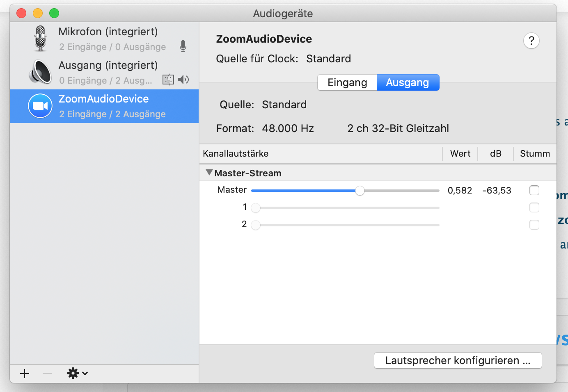Toggle the mute checkbox for channel 1

[x=534, y=207]
